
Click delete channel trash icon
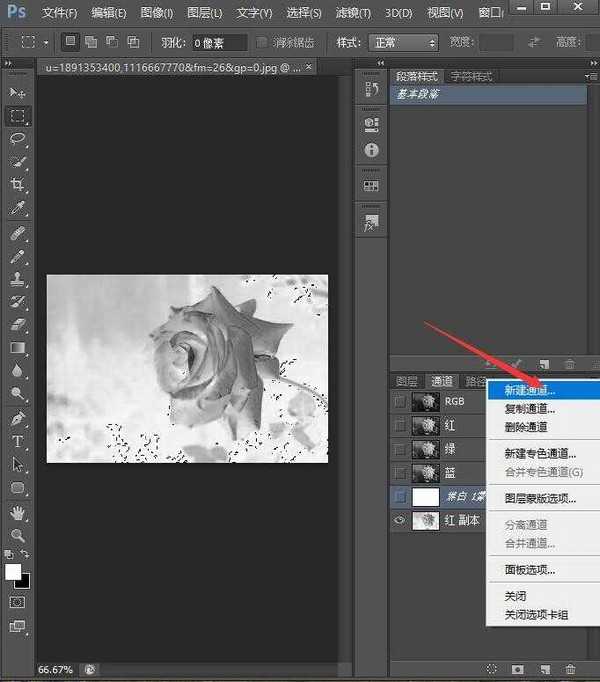tap(570, 668)
